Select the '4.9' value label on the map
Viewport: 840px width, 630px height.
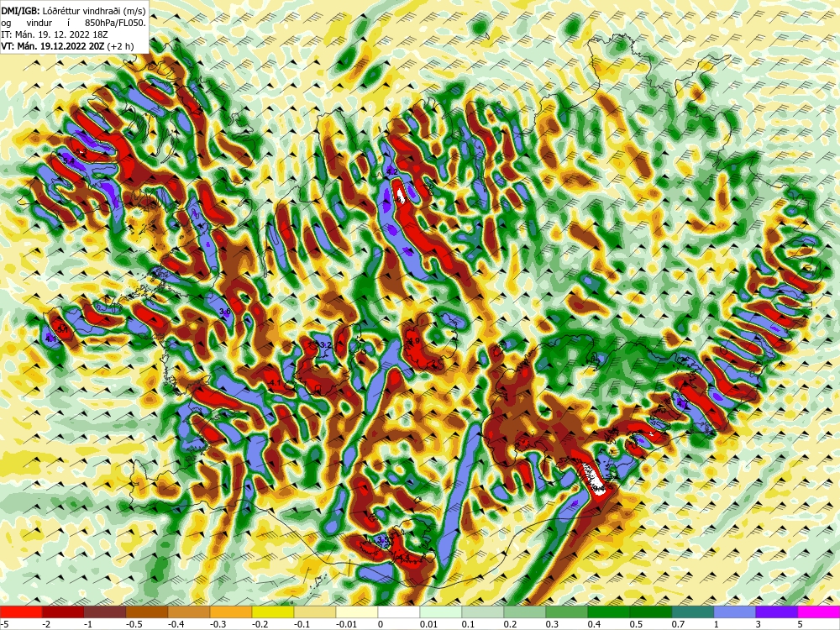click(x=413, y=341)
